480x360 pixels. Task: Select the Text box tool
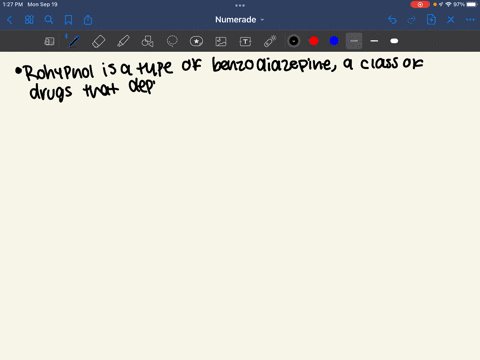(x=245, y=41)
